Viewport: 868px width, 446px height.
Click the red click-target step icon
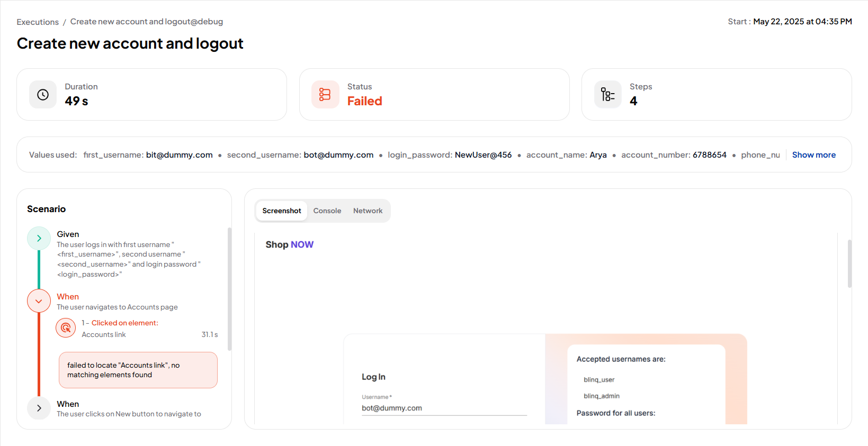tap(66, 328)
